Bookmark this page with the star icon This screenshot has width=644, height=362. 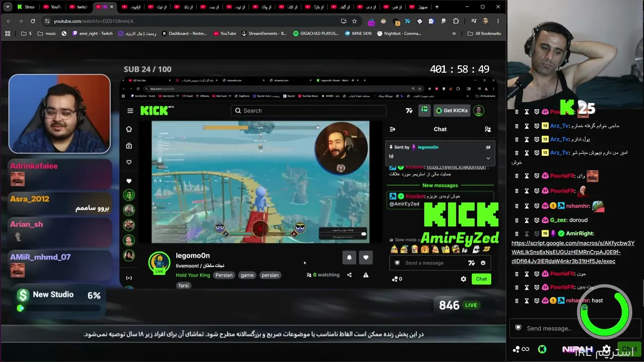355,21
